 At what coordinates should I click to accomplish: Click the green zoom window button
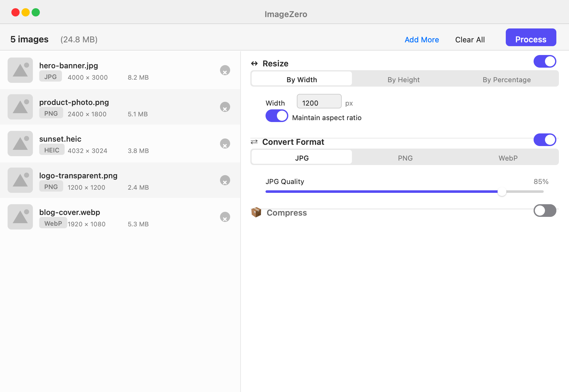(36, 12)
